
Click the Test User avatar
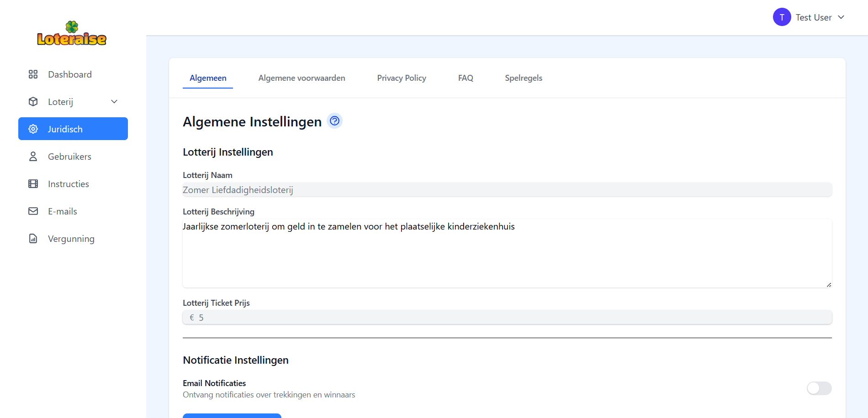[782, 17]
